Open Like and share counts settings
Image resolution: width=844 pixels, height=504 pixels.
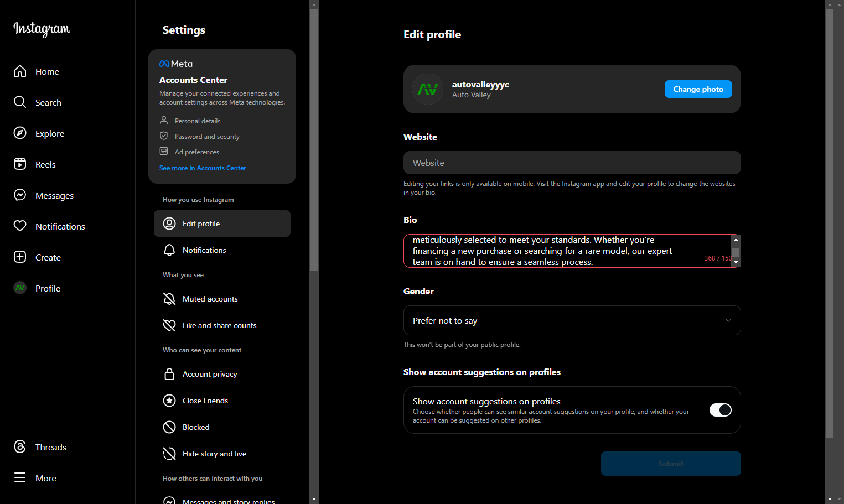[x=222, y=325]
